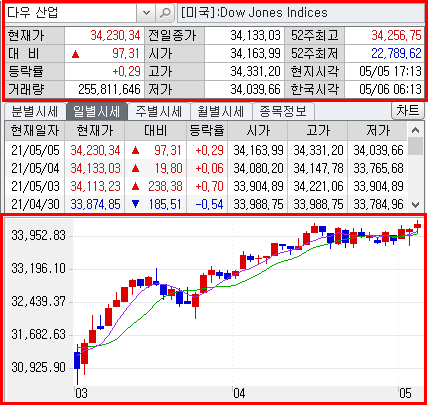Click the magnifier search icon

click(x=165, y=13)
